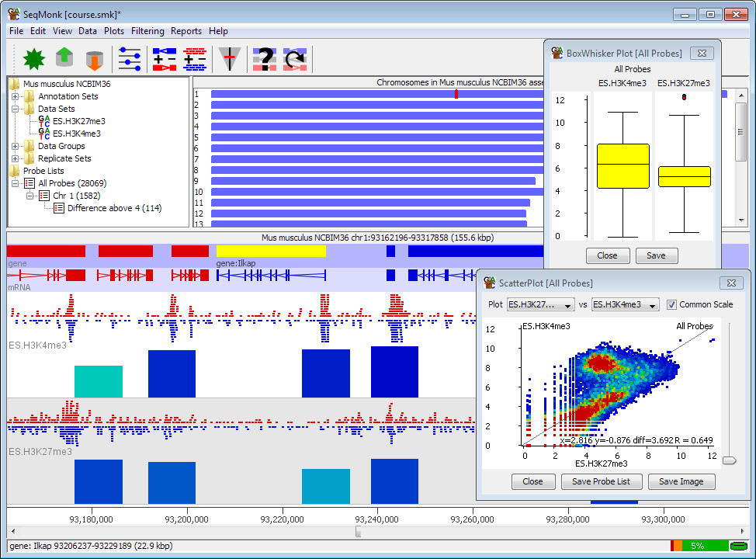The image size is (756, 559).
Task: Click the orange down-arrow save project icon
Action: tap(95, 60)
